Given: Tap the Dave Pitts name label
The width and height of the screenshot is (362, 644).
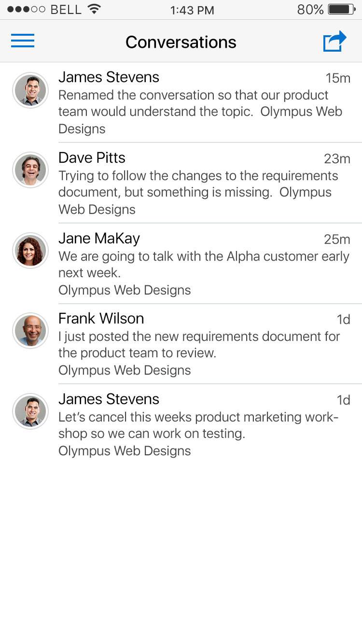Looking at the screenshot, I should pyautogui.click(x=92, y=158).
